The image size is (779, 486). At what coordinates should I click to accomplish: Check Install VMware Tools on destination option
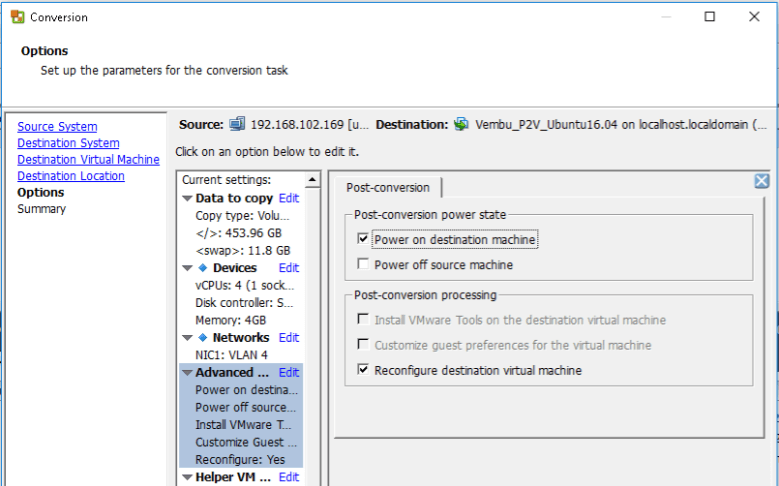363,319
